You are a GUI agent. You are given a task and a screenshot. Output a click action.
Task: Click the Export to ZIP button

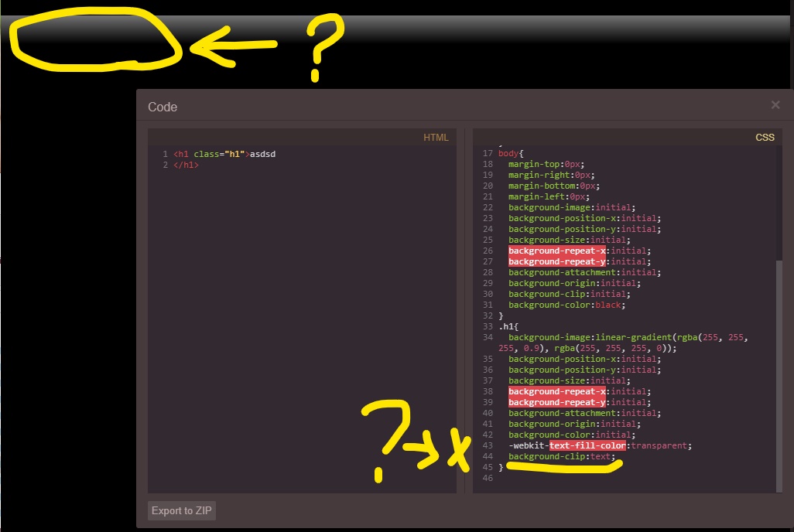(x=182, y=511)
